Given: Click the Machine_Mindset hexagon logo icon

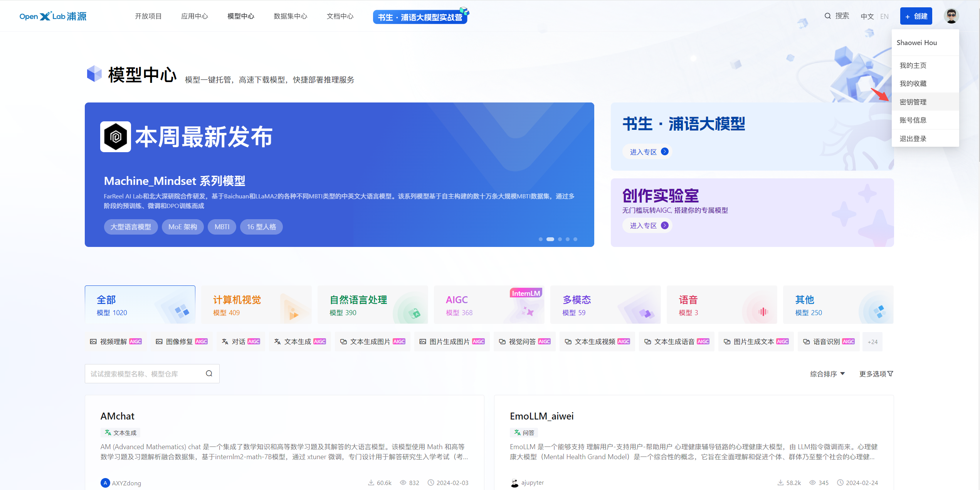Looking at the screenshot, I should click(116, 137).
